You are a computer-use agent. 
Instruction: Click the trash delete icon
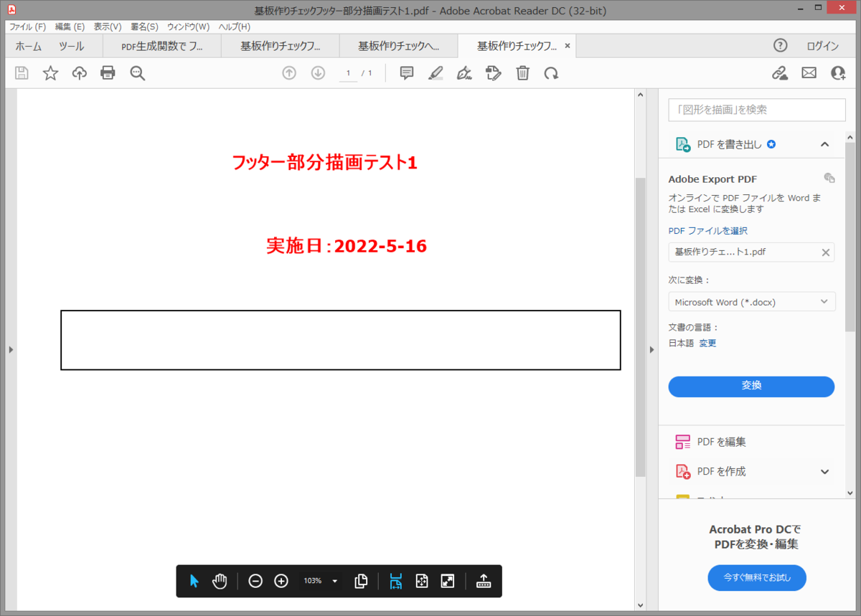pyautogui.click(x=523, y=73)
